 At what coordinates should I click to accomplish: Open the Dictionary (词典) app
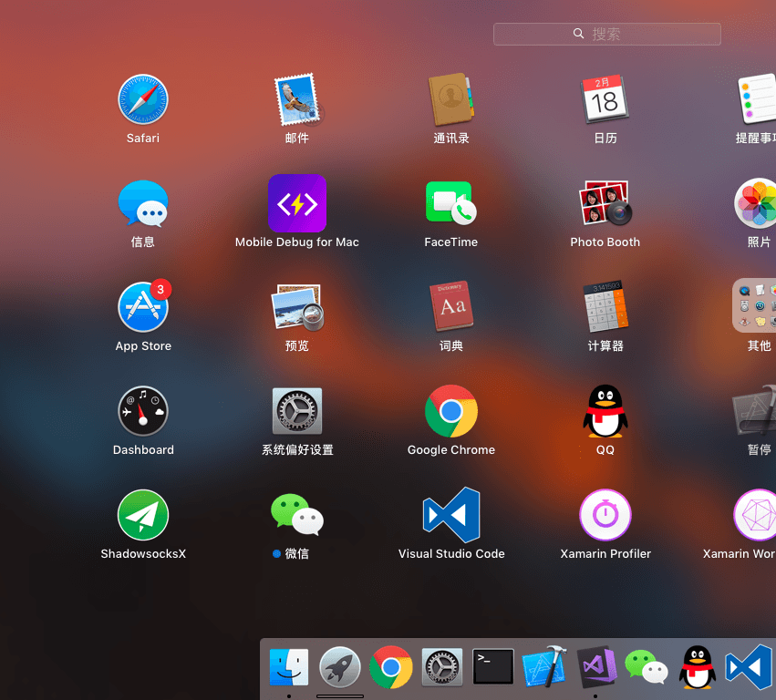[x=451, y=306]
